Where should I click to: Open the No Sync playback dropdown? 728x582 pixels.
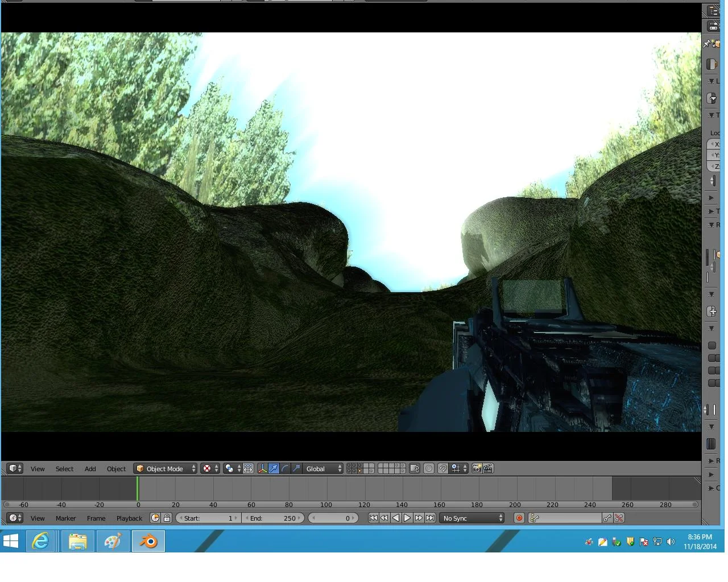472,518
